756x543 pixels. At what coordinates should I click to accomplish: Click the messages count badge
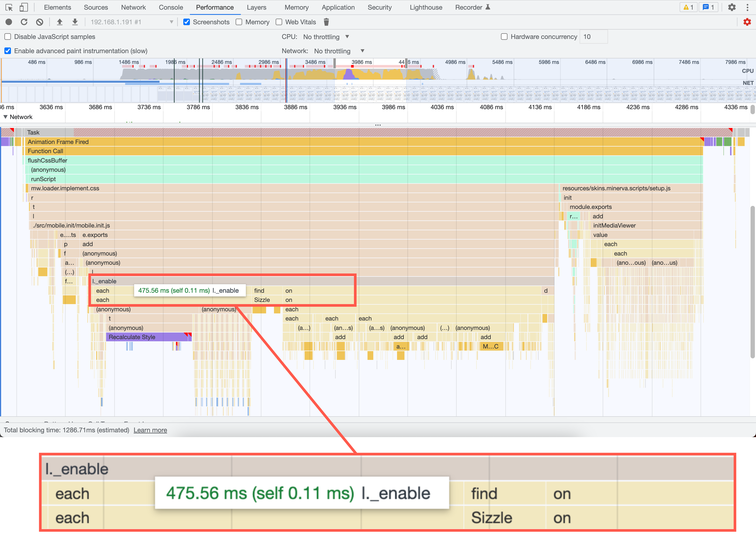click(708, 7)
